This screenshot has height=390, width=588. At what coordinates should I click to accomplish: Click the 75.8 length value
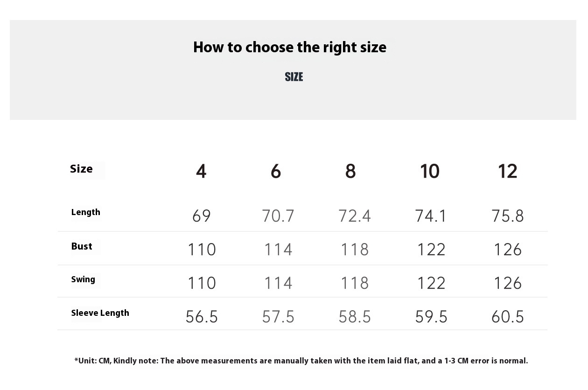[x=508, y=216]
